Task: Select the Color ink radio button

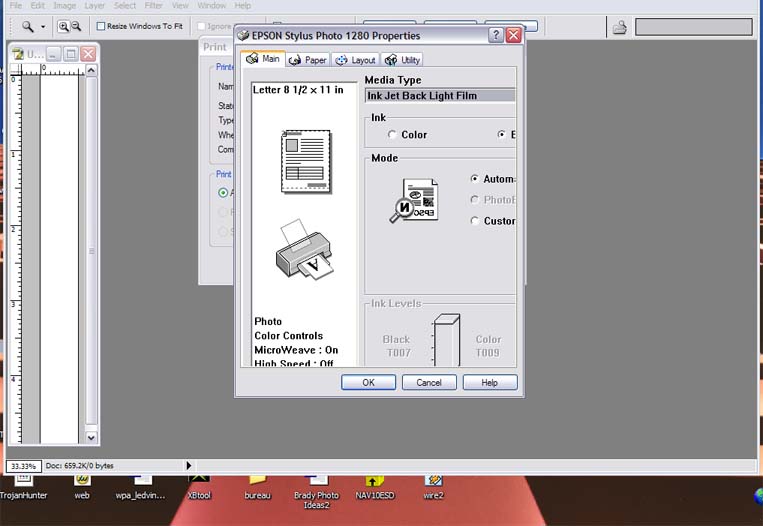Action: coord(392,135)
